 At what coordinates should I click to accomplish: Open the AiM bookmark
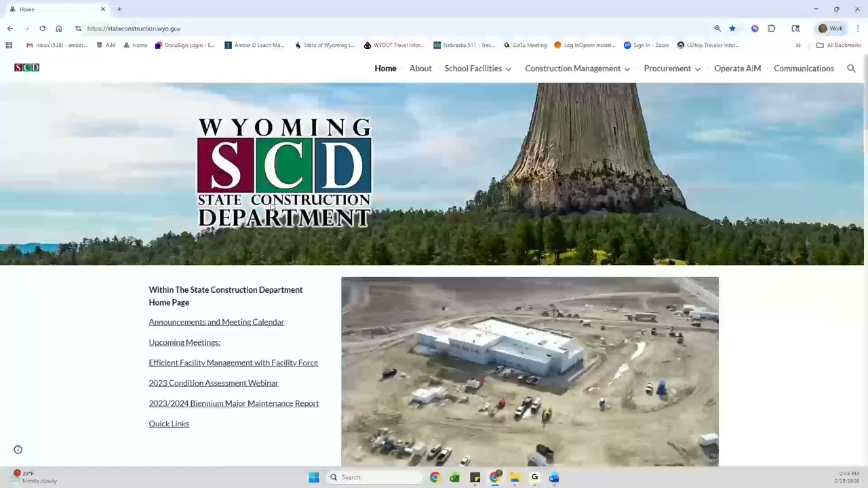106,45
